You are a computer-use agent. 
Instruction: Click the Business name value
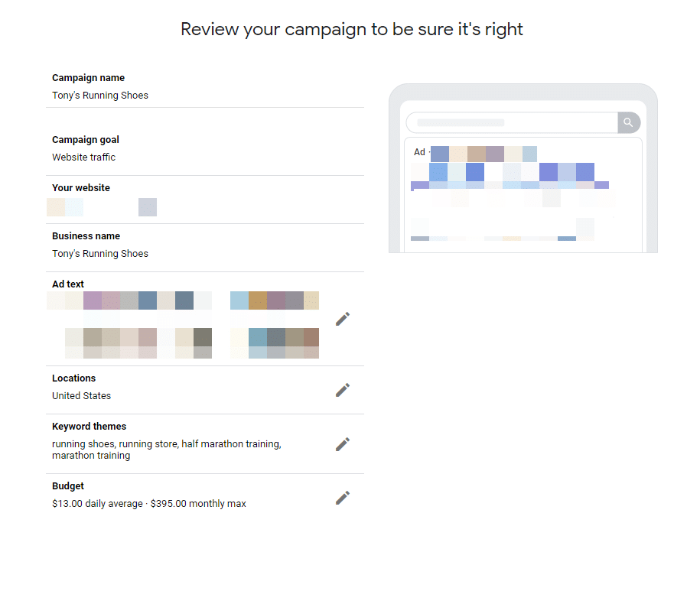[100, 254]
